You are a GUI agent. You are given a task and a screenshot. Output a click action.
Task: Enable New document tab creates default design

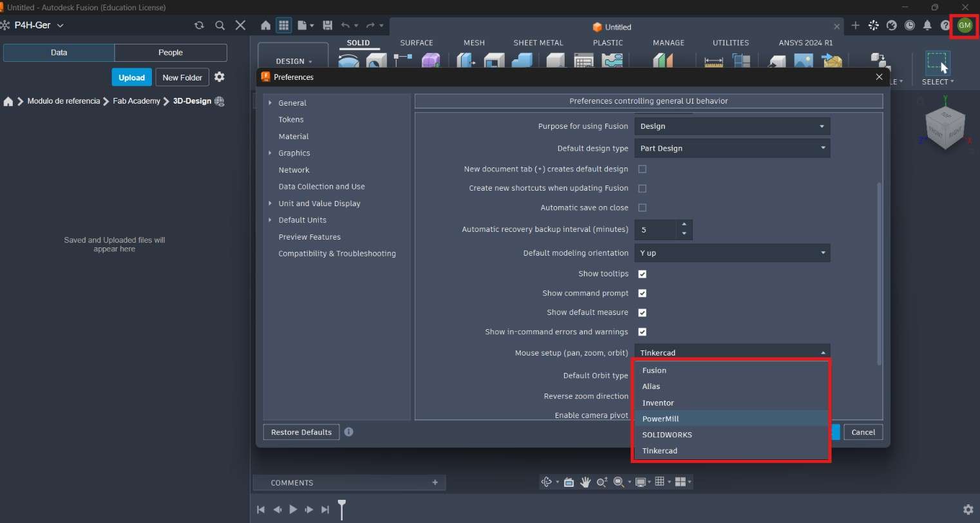[642, 169]
